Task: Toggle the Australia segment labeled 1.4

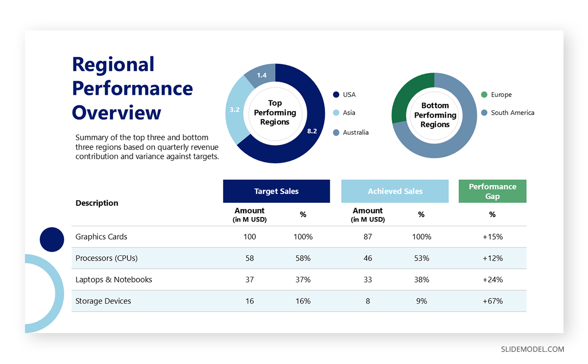Action: 262,75
